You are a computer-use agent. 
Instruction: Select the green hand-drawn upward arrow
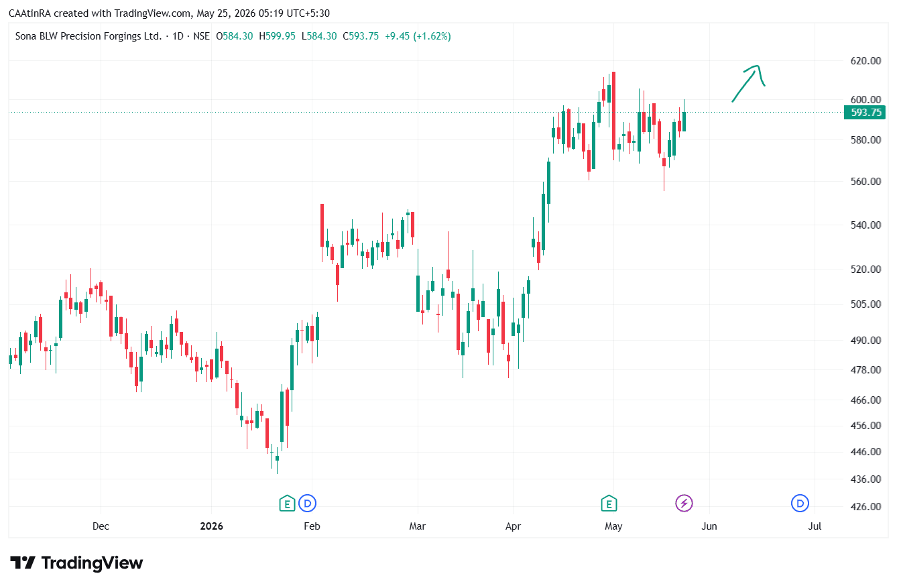click(x=748, y=83)
